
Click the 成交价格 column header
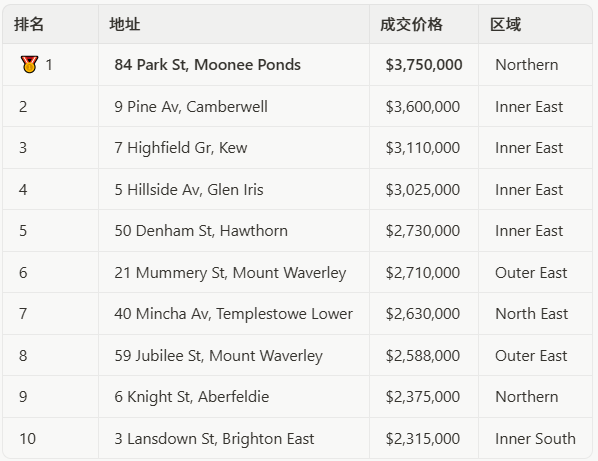[412, 24]
